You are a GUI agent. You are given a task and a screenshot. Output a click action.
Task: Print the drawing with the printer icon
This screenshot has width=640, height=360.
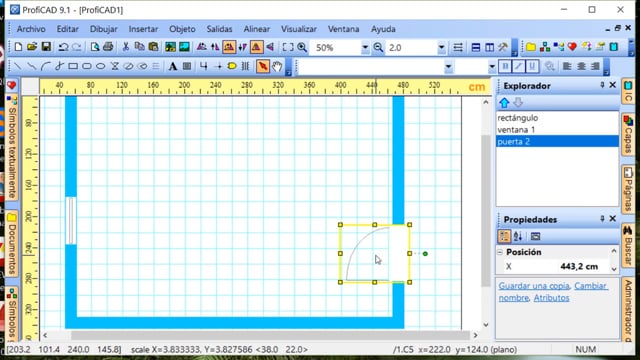point(108,47)
